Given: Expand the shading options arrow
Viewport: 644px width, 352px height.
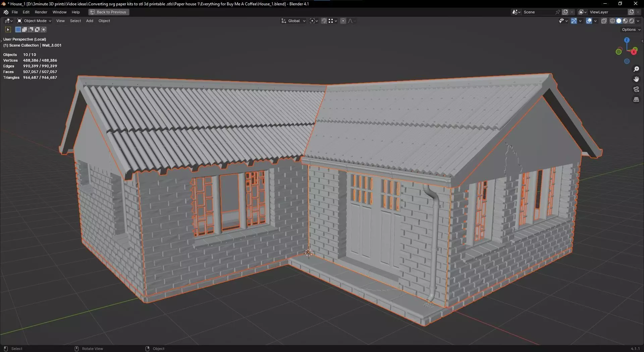Looking at the screenshot, I should click(638, 21).
